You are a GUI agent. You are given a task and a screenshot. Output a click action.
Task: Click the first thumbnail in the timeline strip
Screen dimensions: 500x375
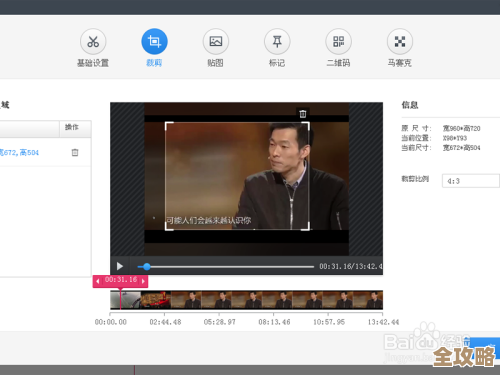[125, 300]
